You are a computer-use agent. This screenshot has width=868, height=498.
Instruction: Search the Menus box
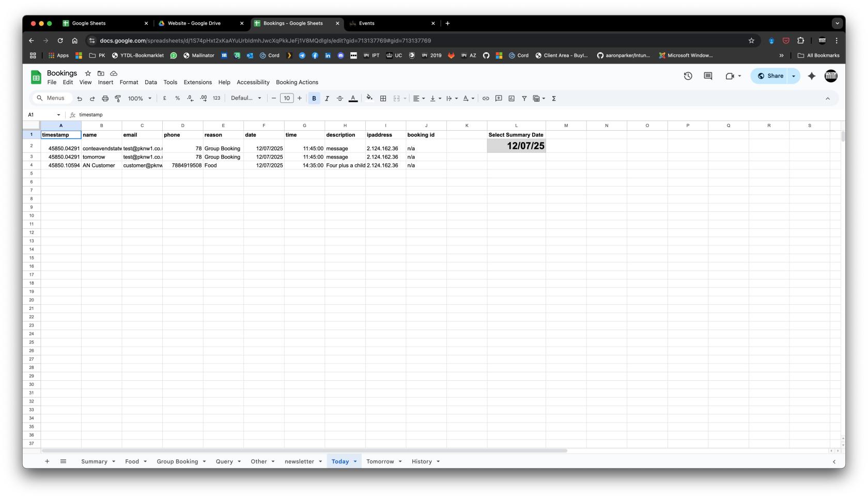51,98
